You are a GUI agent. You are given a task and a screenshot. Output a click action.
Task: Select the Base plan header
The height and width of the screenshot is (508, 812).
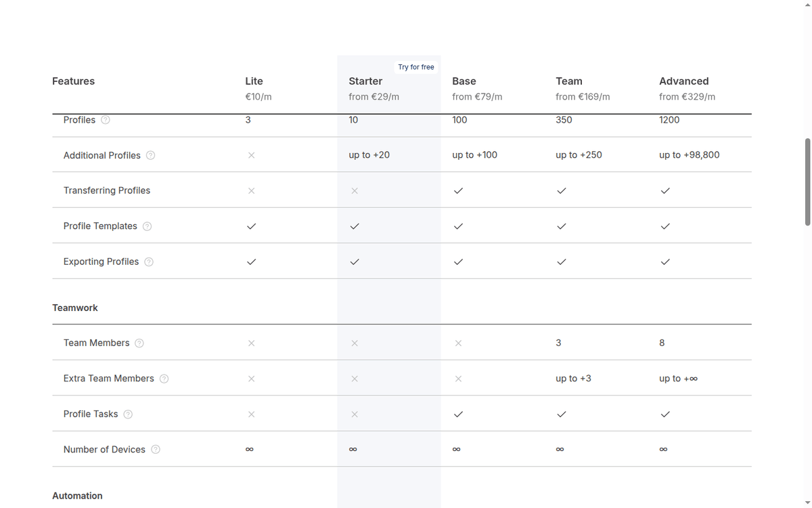[x=464, y=81]
